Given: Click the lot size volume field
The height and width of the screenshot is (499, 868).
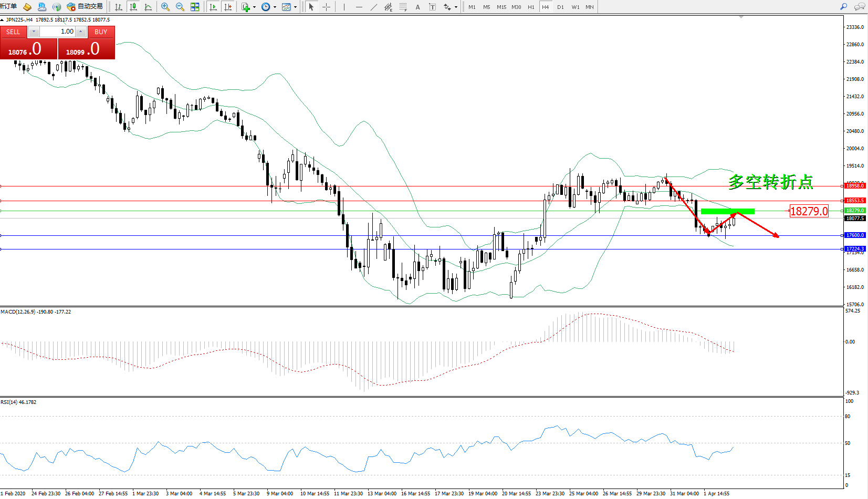Looking at the screenshot, I should tap(58, 32).
